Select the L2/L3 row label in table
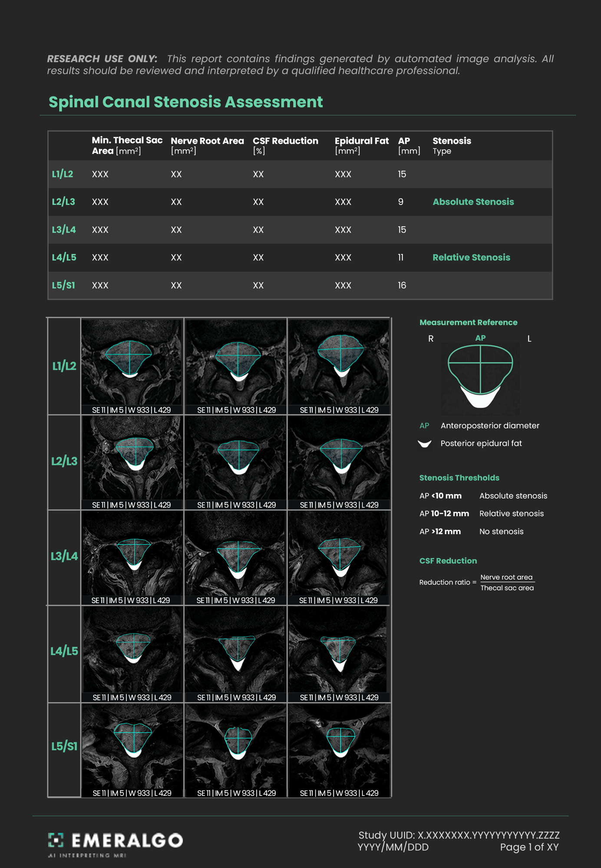601x868 pixels. [63, 202]
